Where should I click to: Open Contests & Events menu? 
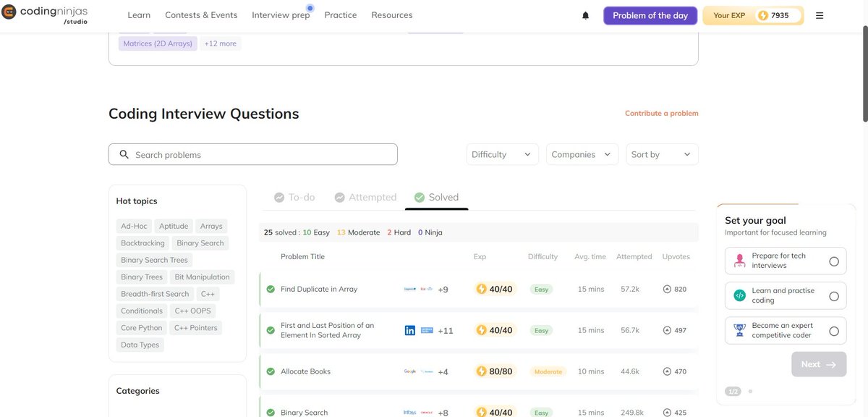click(201, 15)
